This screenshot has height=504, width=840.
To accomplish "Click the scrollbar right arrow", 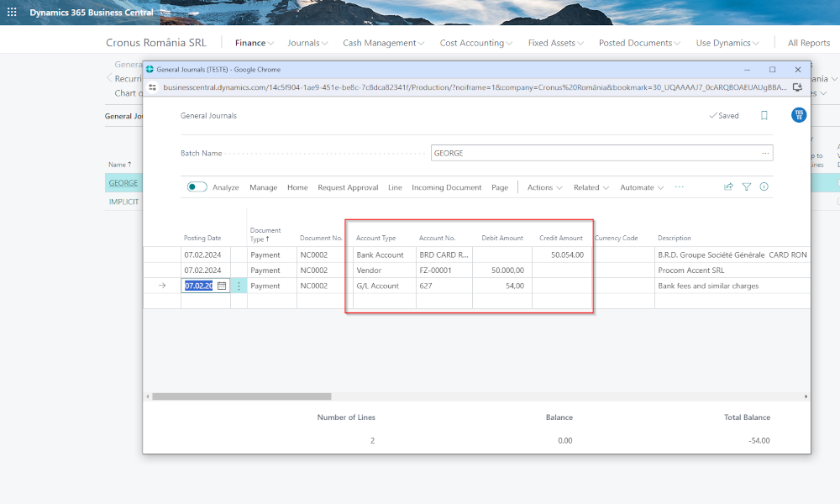I will 806,396.
